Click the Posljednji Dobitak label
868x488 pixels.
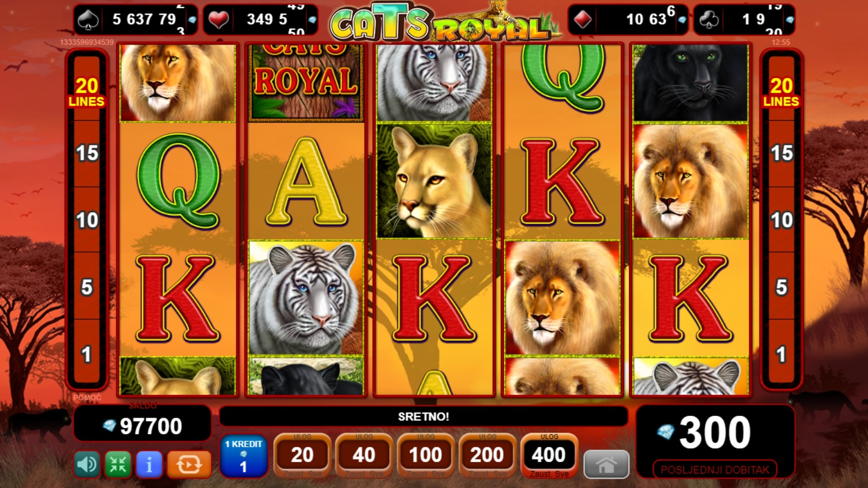point(715,470)
